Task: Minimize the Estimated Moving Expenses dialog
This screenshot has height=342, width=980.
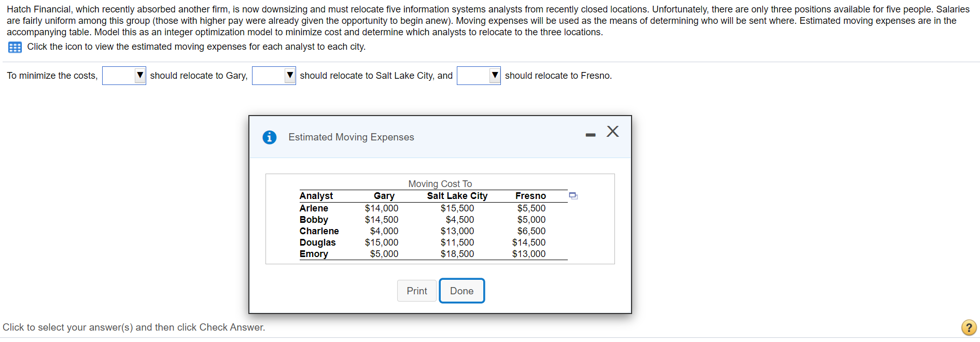Action: coord(591,135)
